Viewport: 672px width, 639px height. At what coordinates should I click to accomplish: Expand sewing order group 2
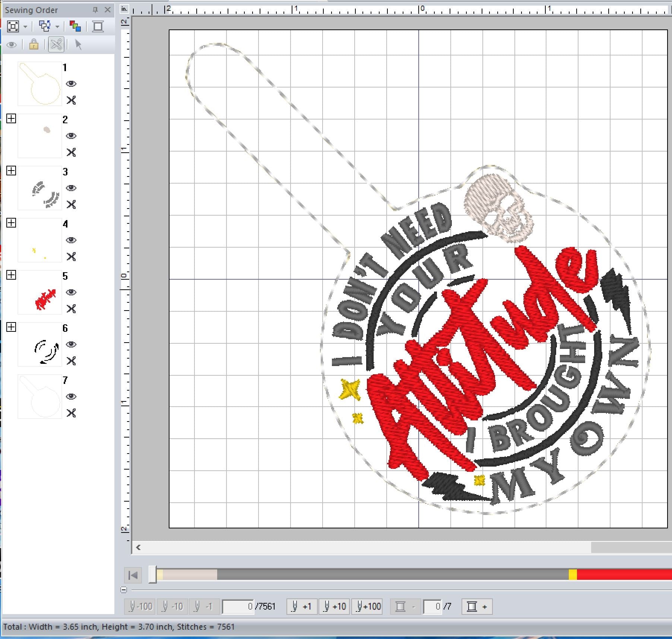(11, 119)
